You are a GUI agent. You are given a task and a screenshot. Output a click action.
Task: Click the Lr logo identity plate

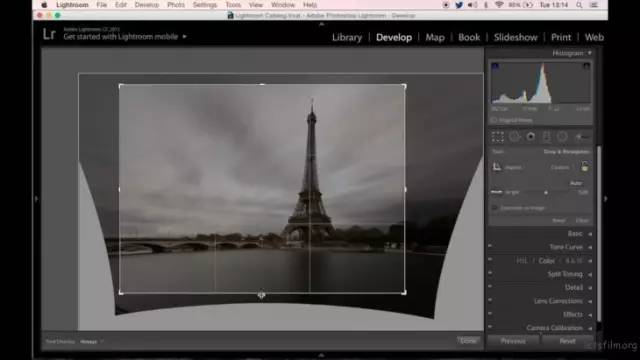coord(49,34)
